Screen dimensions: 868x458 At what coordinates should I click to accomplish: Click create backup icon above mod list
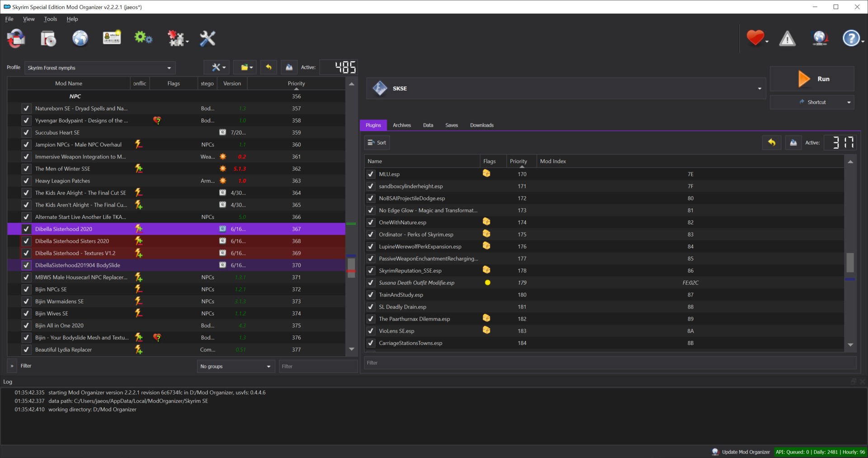tap(289, 67)
